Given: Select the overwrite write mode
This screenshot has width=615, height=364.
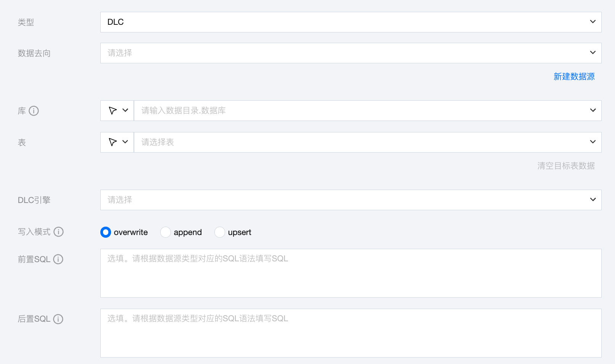Looking at the screenshot, I should pos(106,232).
